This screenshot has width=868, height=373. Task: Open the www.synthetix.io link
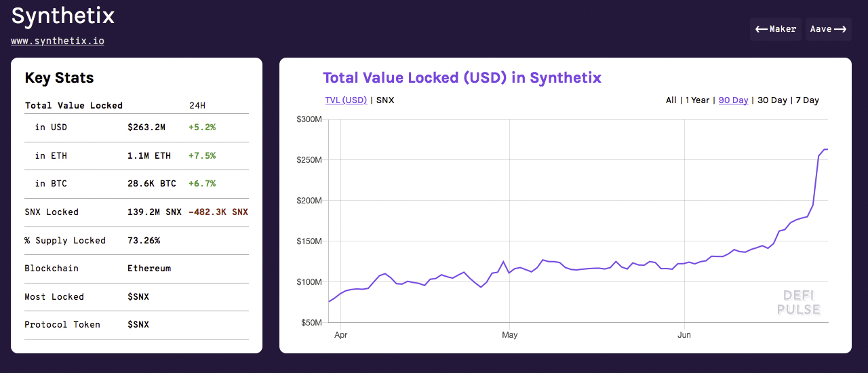(x=58, y=41)
